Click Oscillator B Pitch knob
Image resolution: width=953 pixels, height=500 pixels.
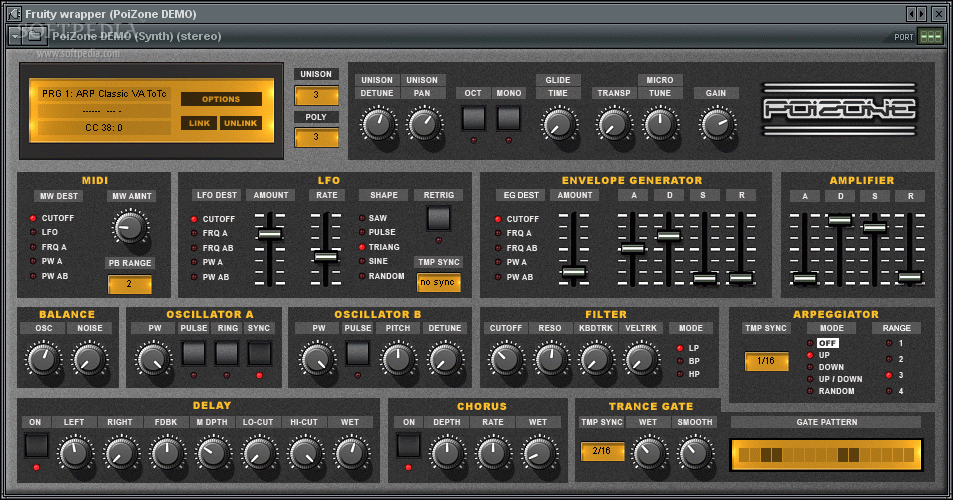tap(398, 359)
